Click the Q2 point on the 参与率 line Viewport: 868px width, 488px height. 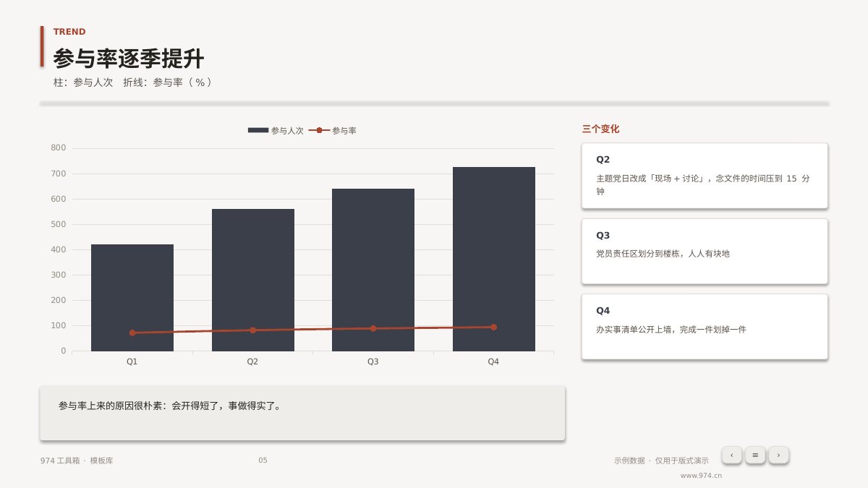[x=252, y=330]
